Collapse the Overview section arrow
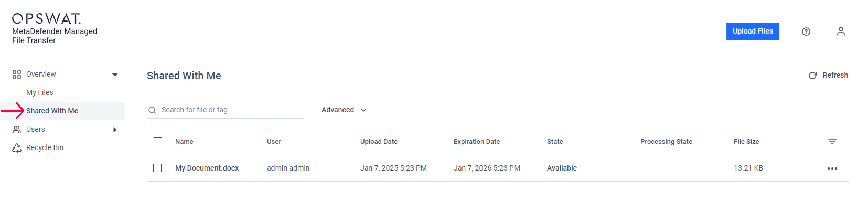This screenshot has height=222, width=868. (115, 75)
